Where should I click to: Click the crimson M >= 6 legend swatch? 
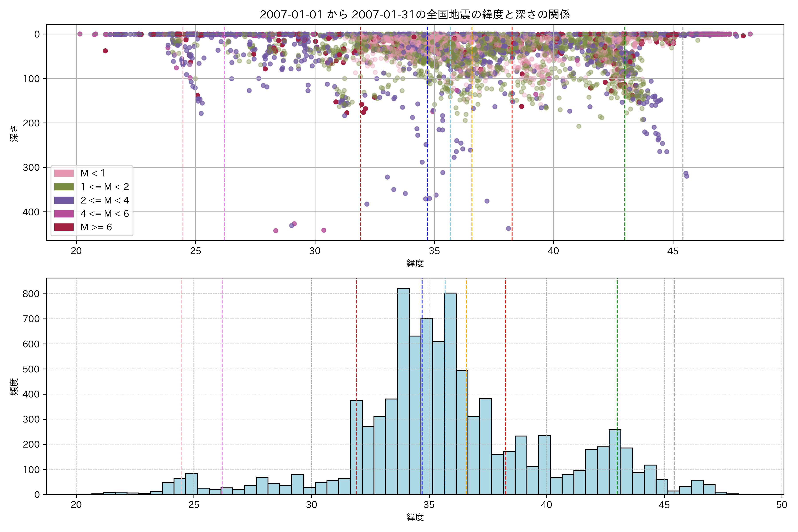(64, 227)
